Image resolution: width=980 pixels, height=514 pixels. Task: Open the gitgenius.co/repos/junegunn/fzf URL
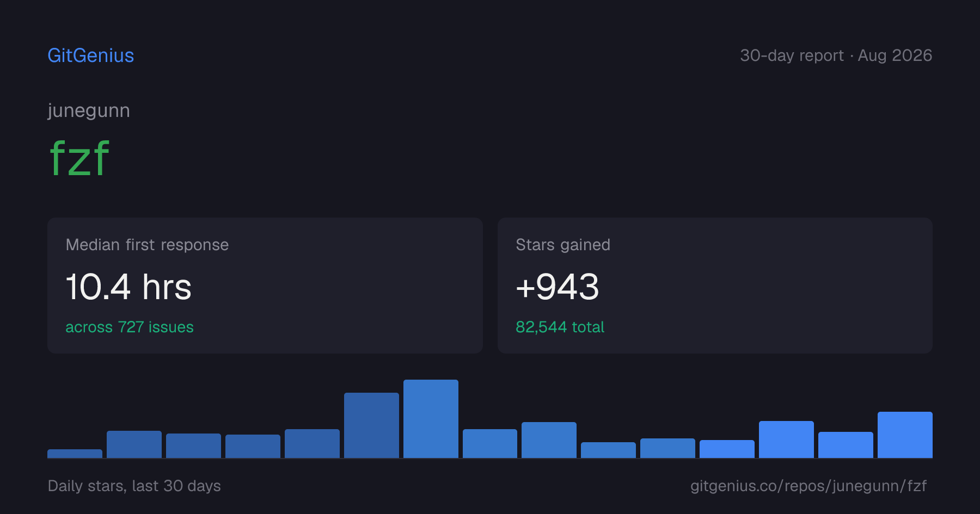(808, 486)
